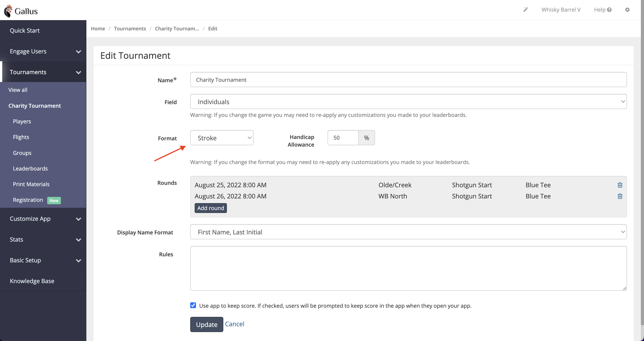The image size is (644, 341).
Task: Click the Update button
Action: (x=207, y=324)
